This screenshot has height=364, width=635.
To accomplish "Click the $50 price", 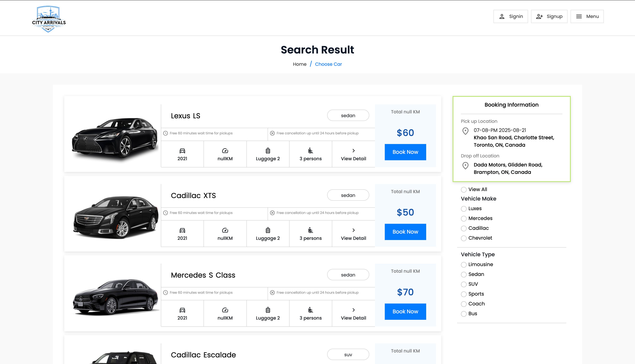I will coord(405,212).
